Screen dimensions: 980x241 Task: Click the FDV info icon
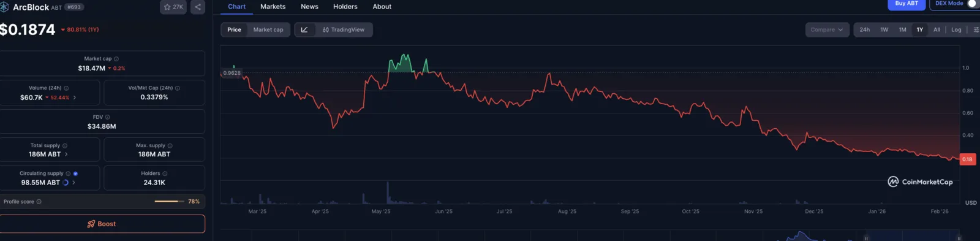108,117
